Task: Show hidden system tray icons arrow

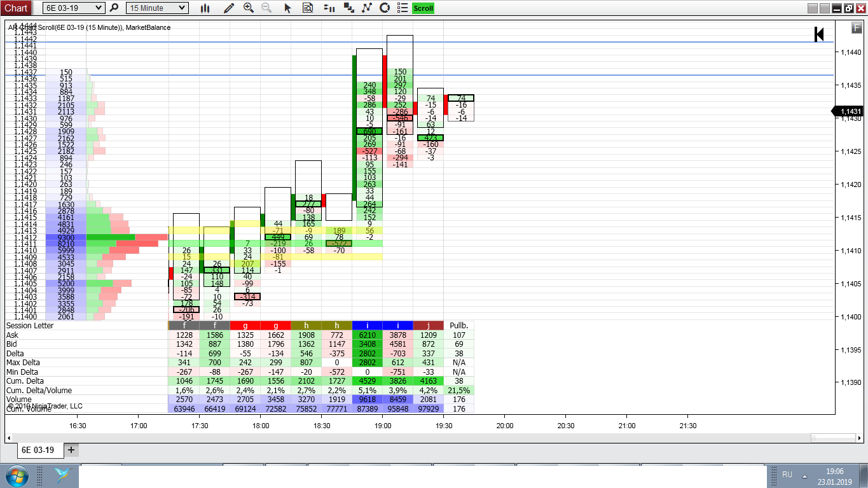Action: click(x=804, y=475)
